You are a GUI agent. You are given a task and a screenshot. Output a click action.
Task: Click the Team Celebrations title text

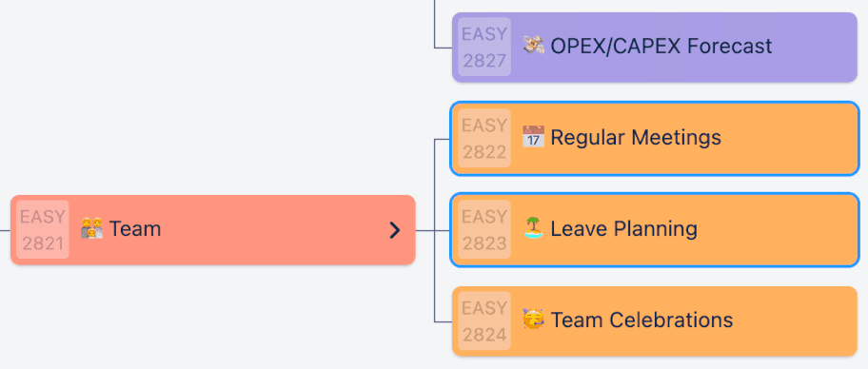click(642, 320)
